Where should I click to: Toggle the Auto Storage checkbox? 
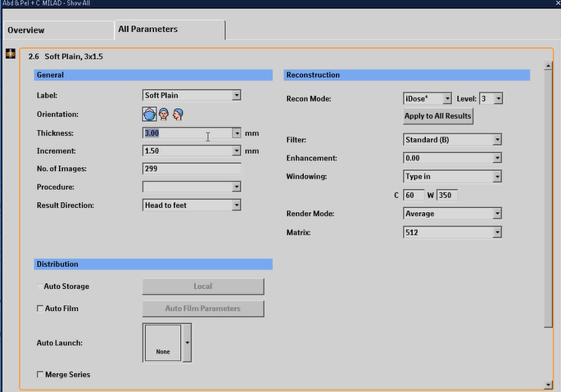(41, 286)
